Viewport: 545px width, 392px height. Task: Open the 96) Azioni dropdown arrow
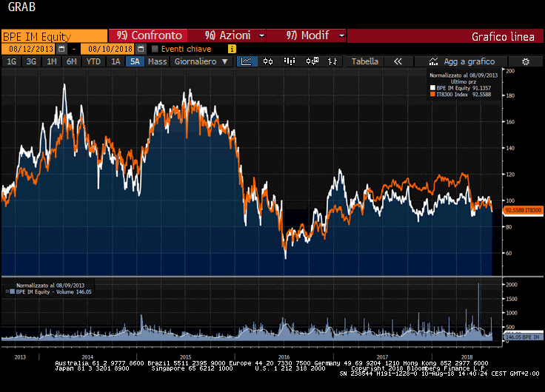(261, 36)
